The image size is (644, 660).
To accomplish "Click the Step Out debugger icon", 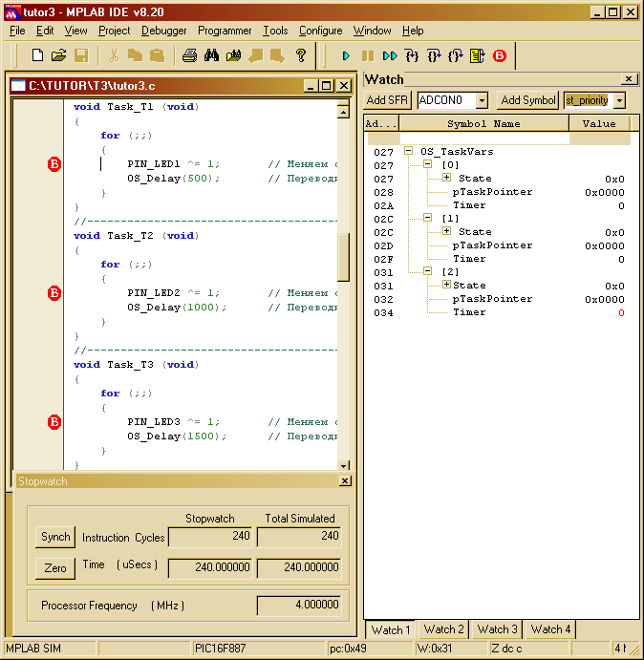I will (x=456, y=55).
